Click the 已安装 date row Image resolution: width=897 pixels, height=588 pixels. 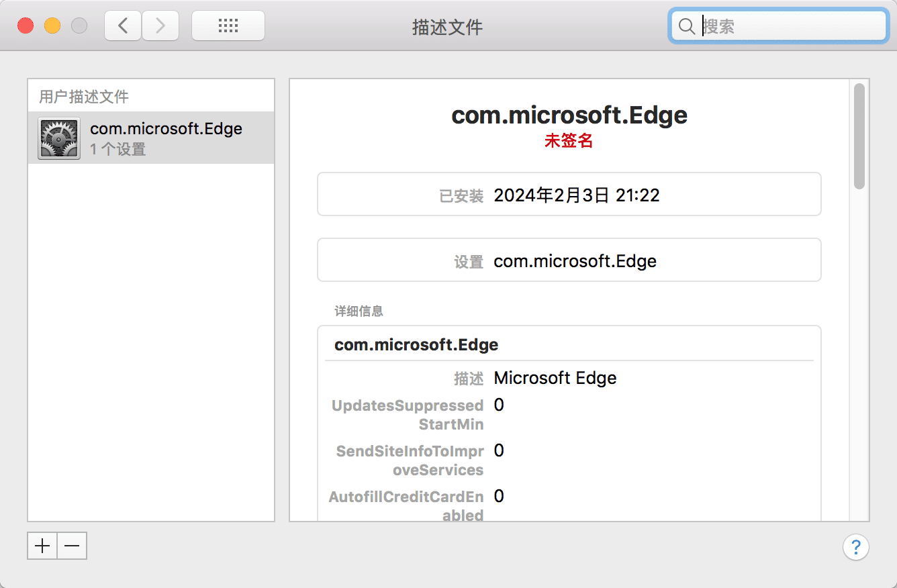(569, 195)
